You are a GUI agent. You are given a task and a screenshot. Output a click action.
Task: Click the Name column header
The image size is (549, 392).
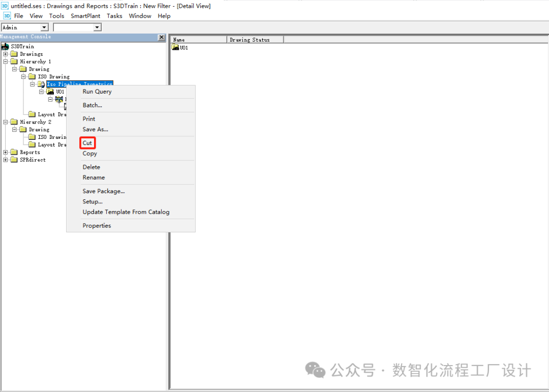[x=199, y=40]
